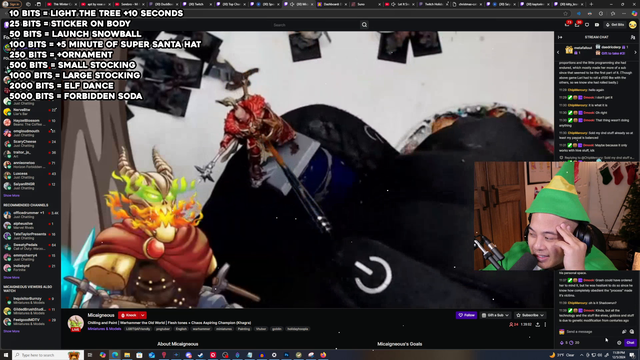The width and height of the screenshot is (640, 360).
Task: Open officedrummer recommended channel
Action: pyautogui.click(x=31, y=215)
